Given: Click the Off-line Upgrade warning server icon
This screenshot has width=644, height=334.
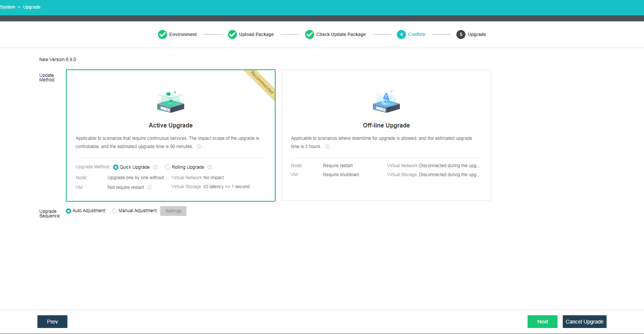Looking at the screenshot, I should [386, 101].
